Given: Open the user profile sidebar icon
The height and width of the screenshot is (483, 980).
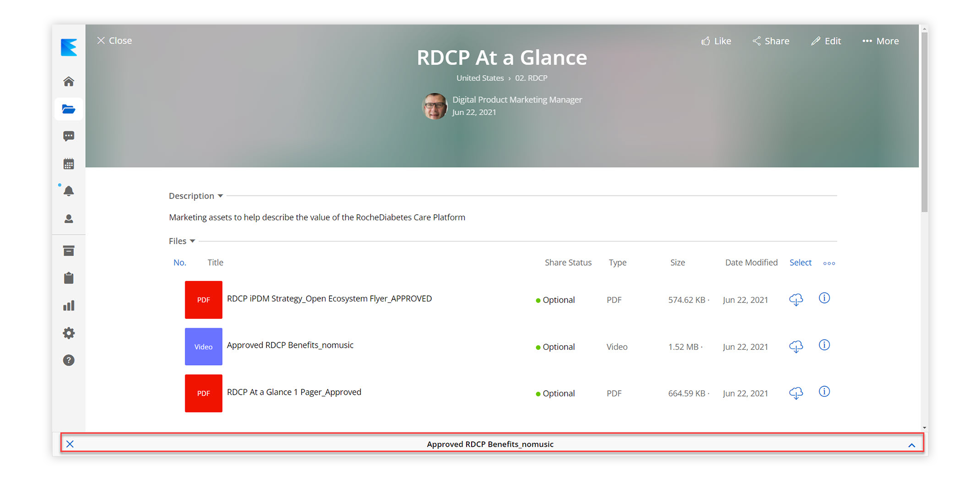Looking at the screenshot, I should [68, 219].
